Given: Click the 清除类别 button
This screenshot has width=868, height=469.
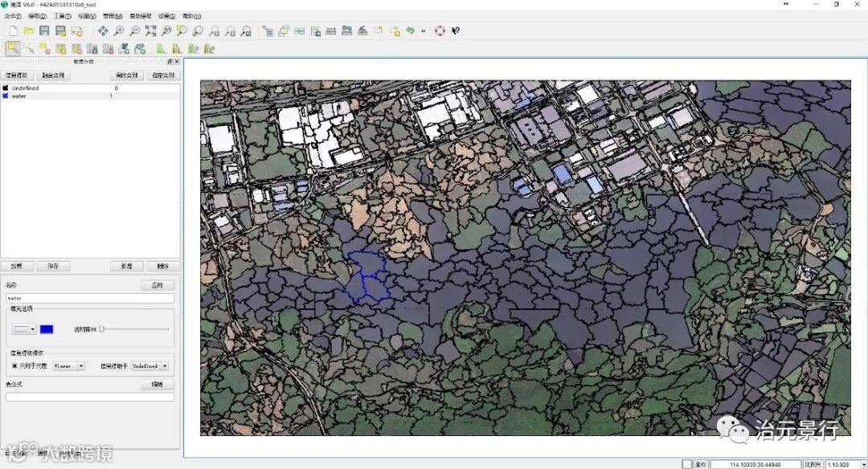Looking at the screenshot, I should click(127, 75).
